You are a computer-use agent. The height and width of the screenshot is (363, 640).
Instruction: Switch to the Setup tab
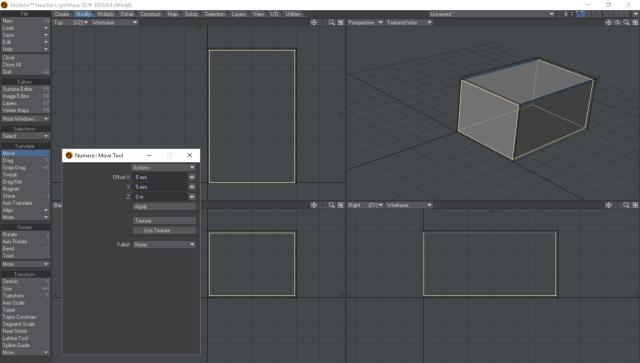point(191,14)
